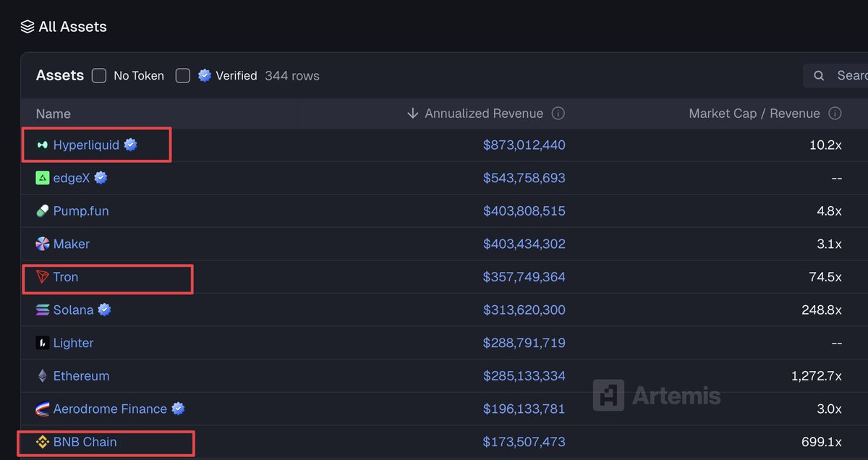Click the Tron logo icon

pos(43,277)
